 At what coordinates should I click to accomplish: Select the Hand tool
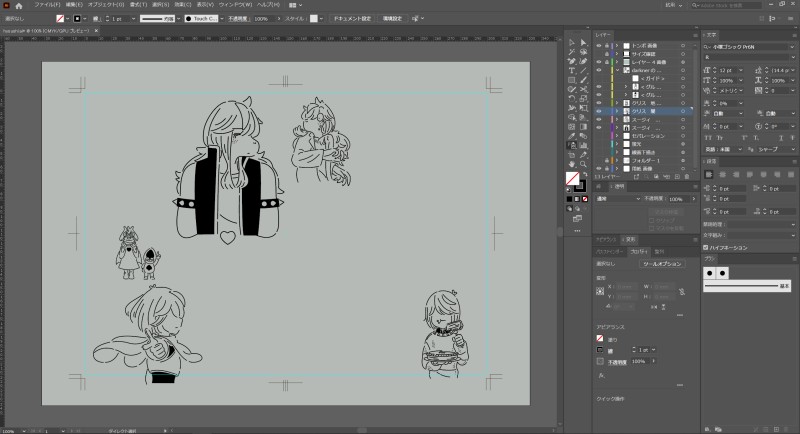[570, 163]
